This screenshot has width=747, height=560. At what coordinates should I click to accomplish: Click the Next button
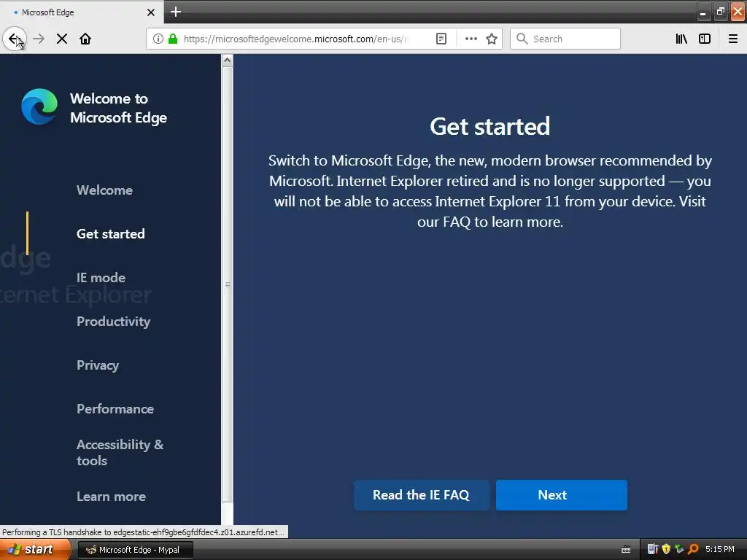pyautogui.click(x=561, y=495)
